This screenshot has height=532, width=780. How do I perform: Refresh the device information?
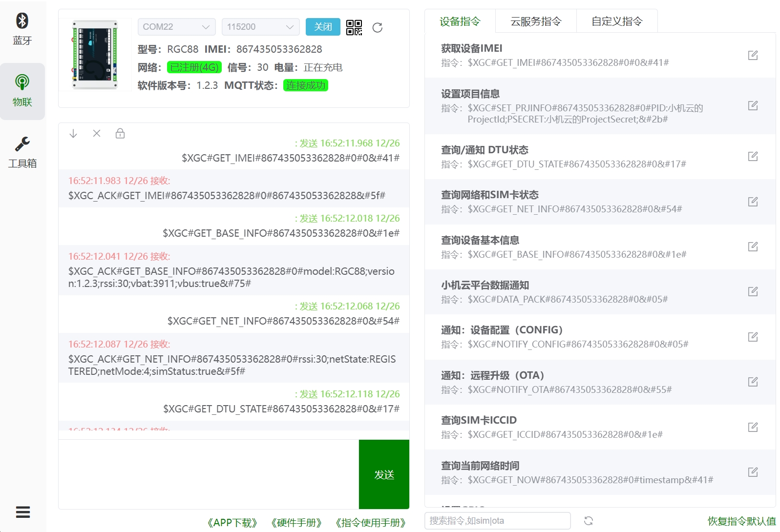pyautogui.click(x=377, y=27)
